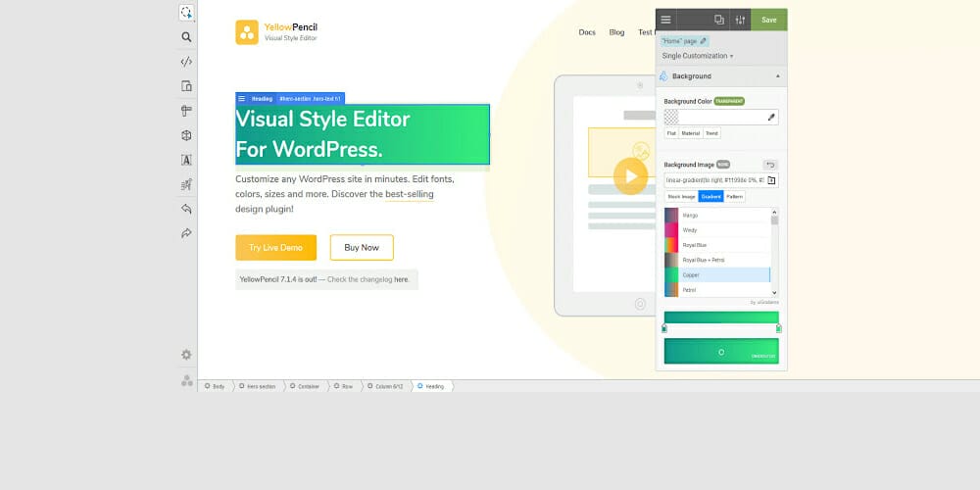Viewport: 980px width, 490px height.
Task: Click the gradient orientation preview box
Action: (x=721, y=351)
